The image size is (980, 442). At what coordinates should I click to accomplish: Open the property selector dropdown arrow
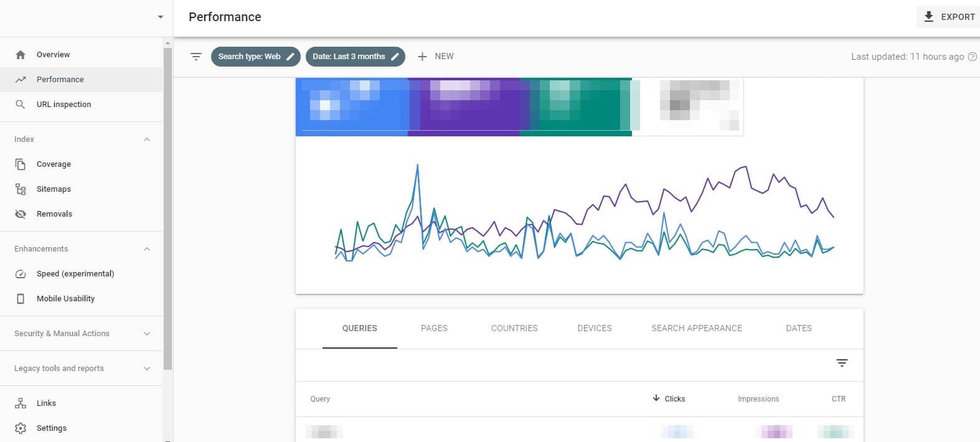click(161, 17)
